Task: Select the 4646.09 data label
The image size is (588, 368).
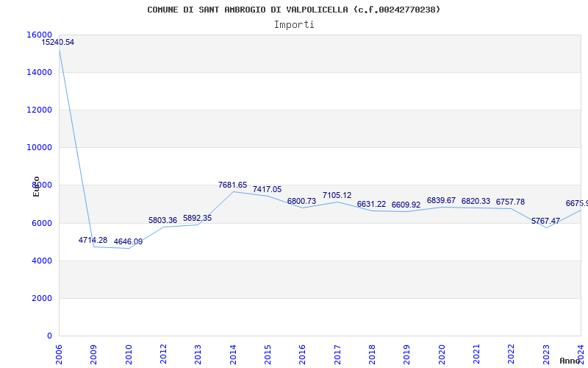Action: pyautogui.click(x=128, y=242)
